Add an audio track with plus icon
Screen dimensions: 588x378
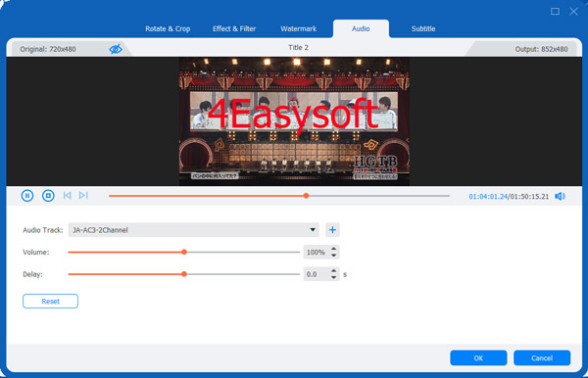[x=332, y=230]
